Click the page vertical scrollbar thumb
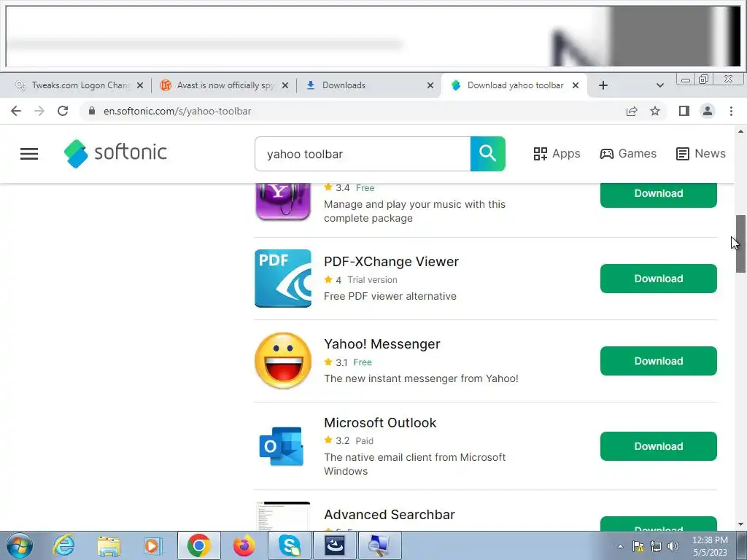747x560 pixels. click(x=740, y=244)
